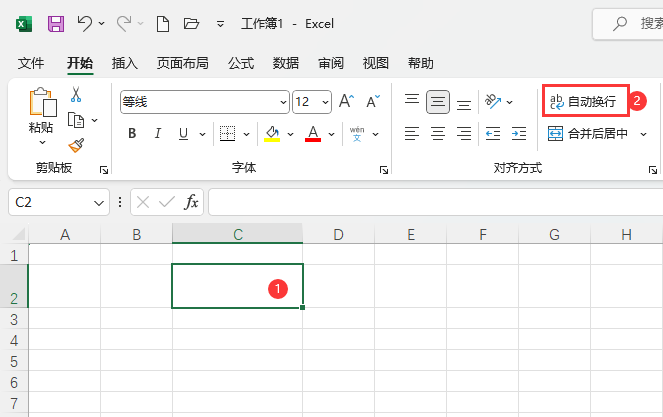Apply yellow fill color
The height and width of the screenshot is (417, 663).
pyautogui.click(x=272, y=134)
